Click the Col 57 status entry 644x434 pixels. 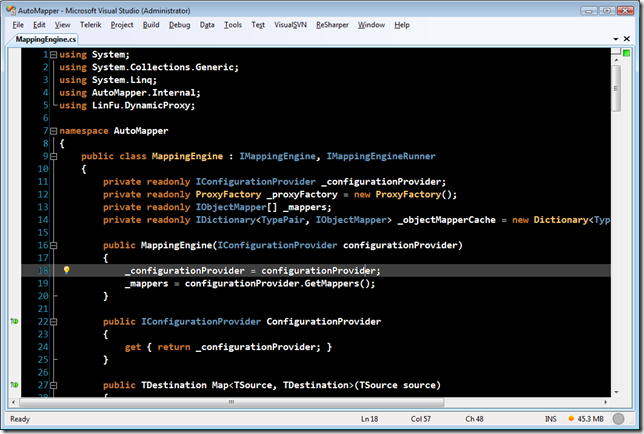pos(421,419)
